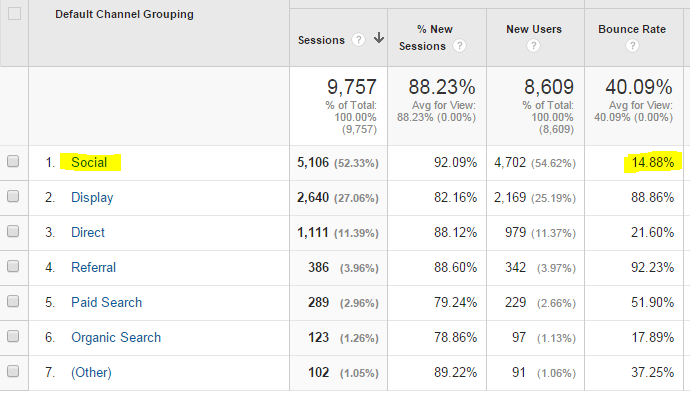Viewport: 690px width, 406px height.
Task: Show help tooltip icon for Bounce Rate
Action: pyautogui.click(x=632, y=46)
